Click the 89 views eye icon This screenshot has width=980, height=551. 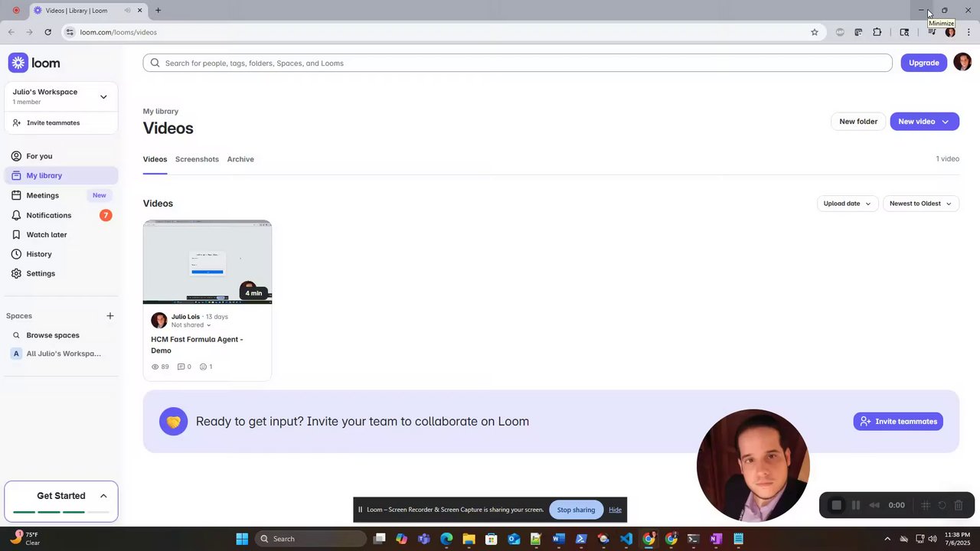tap(155, 367)
